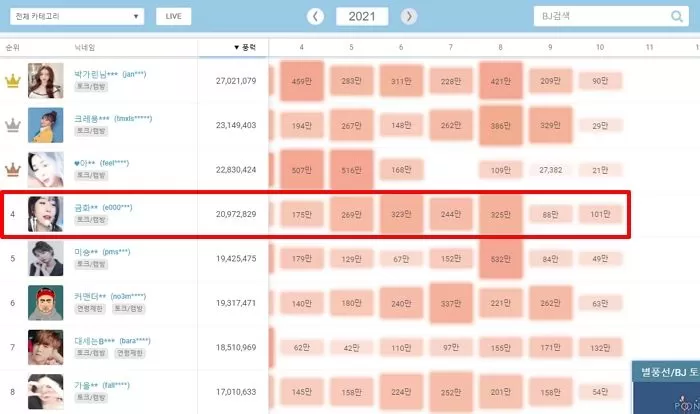This screenshot has height=414, width=700.
Task: Click 토크/캠방 tag under 가을**
Action: coord(91,397)
